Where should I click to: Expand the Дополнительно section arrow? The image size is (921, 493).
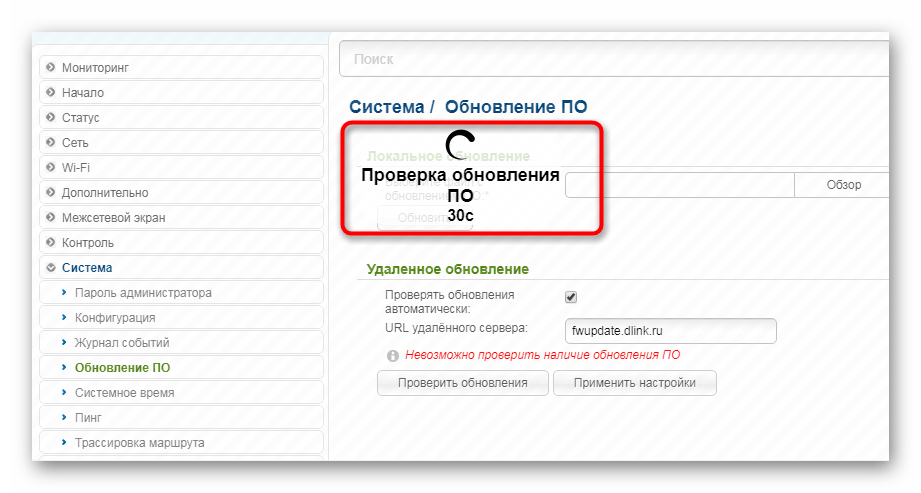51,192
